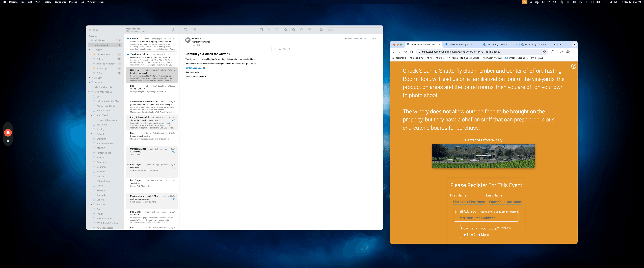Expand the CobaltFire mail folder

(x=92, y=134)
